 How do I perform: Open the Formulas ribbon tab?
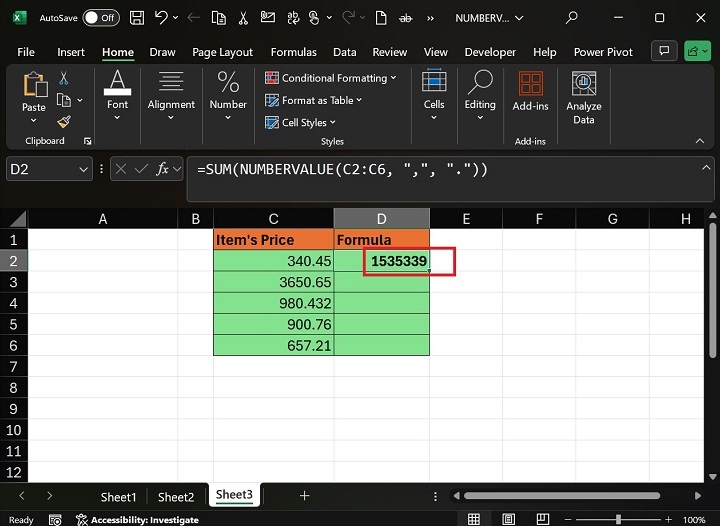pos(293,52)
